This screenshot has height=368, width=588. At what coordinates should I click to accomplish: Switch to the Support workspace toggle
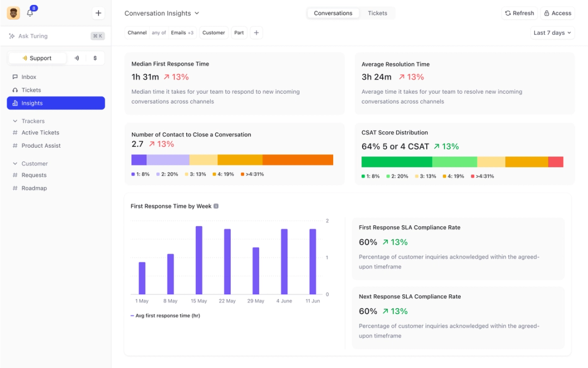37,58
